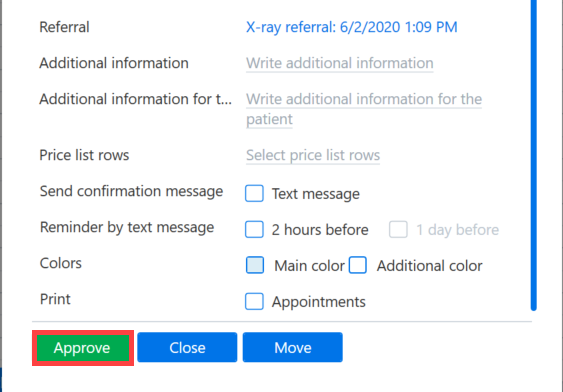The width and height of the screenshot is (563, 392).
Task: Click the Price list rows label
Action: pyautogui.click(x=84, y=155)
